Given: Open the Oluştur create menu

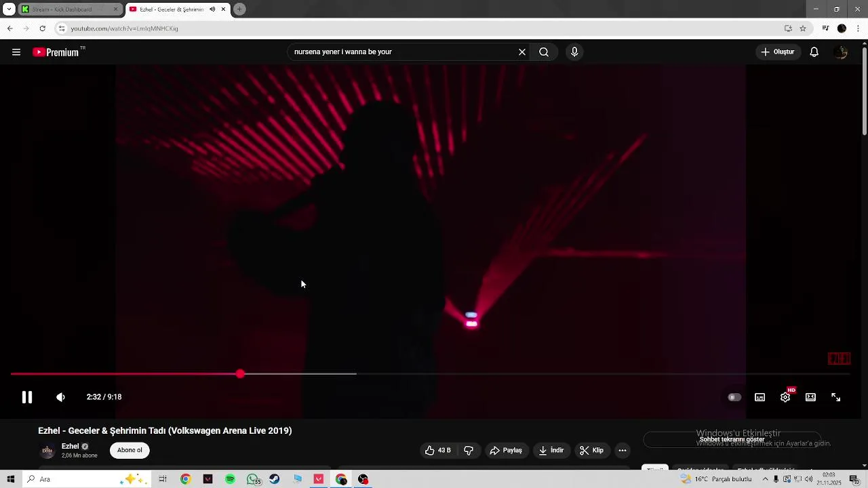Looking at the screenshot, I should (x=778, y=52).
